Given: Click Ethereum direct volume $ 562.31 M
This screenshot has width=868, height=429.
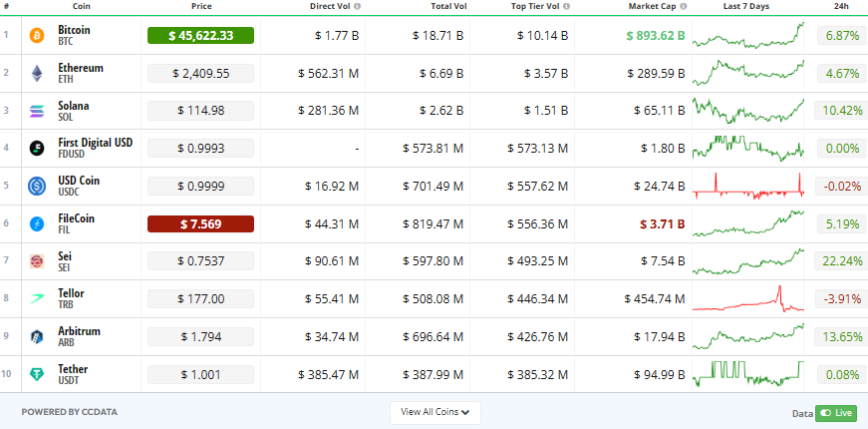Looking at the screenshot, I should 328,73.
